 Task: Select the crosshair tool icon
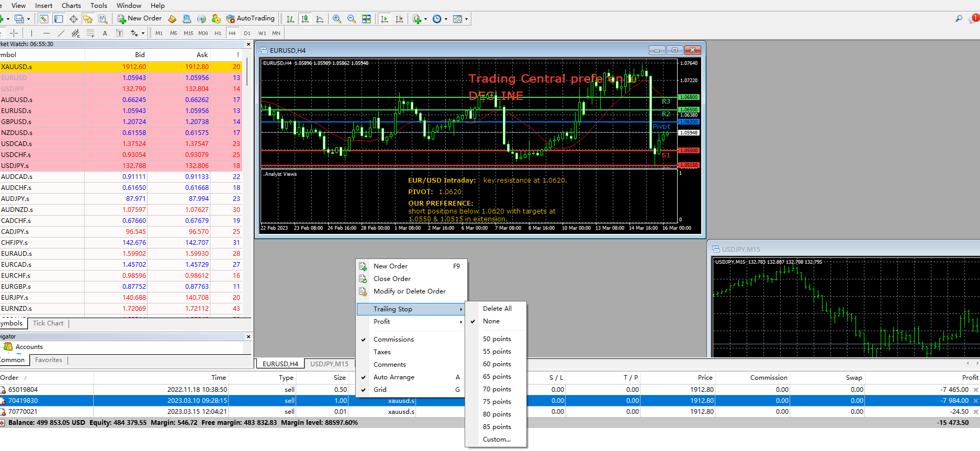[x=14, y=33]
